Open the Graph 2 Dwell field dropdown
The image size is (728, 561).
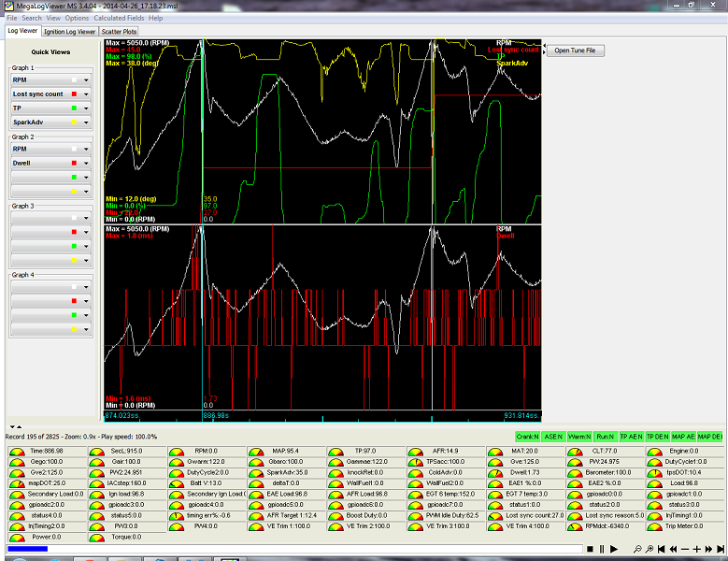click(86, 163)
